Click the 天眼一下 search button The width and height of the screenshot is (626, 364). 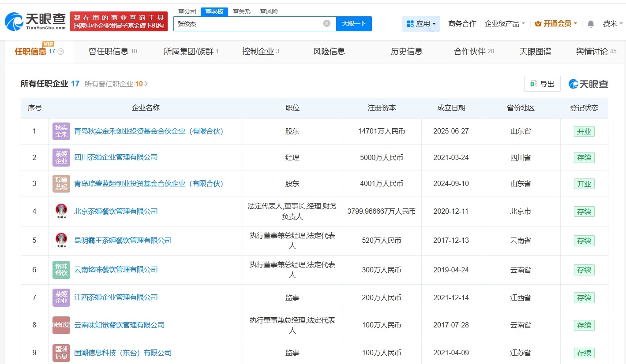point(354,23)
